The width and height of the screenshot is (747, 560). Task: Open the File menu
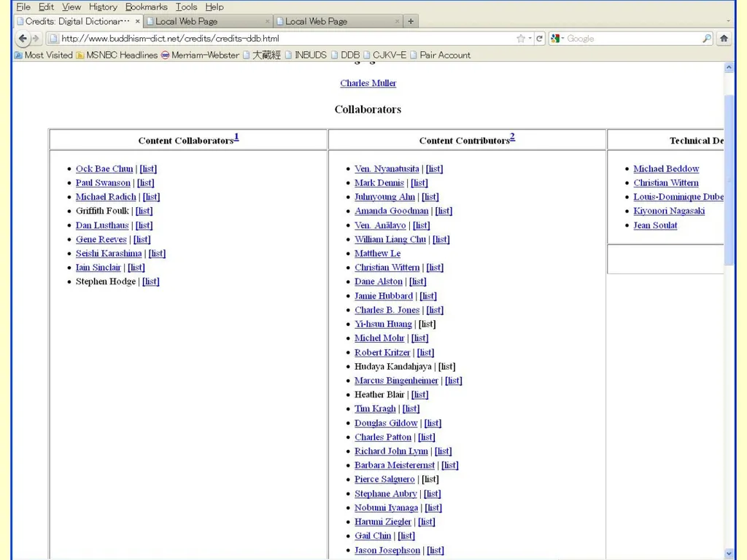pyautogui.click(x=23, y=7)
